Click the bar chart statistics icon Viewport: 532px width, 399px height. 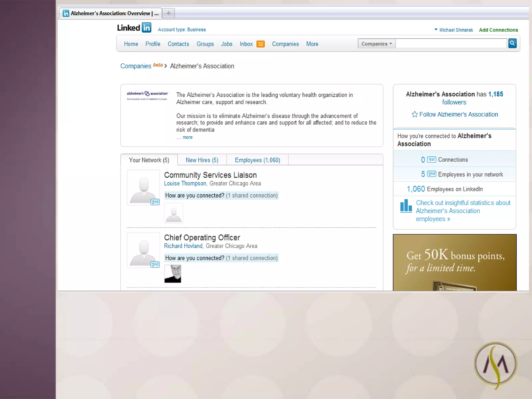coord(406,206)
